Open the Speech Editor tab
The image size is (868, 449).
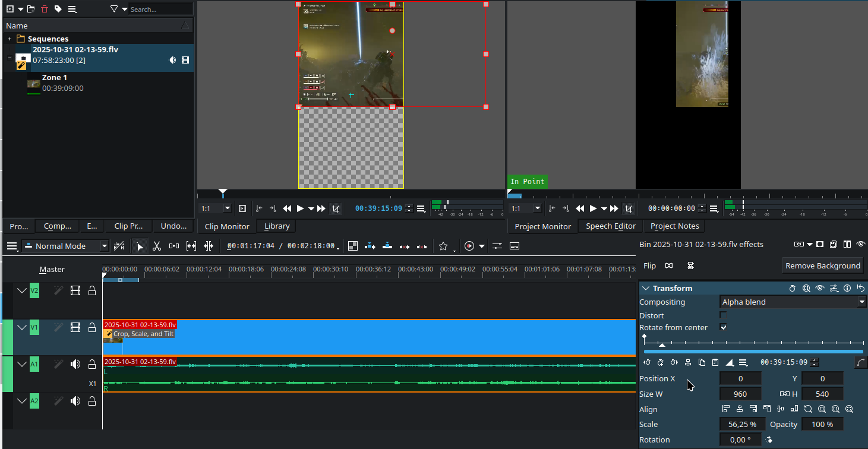[610, 226]
